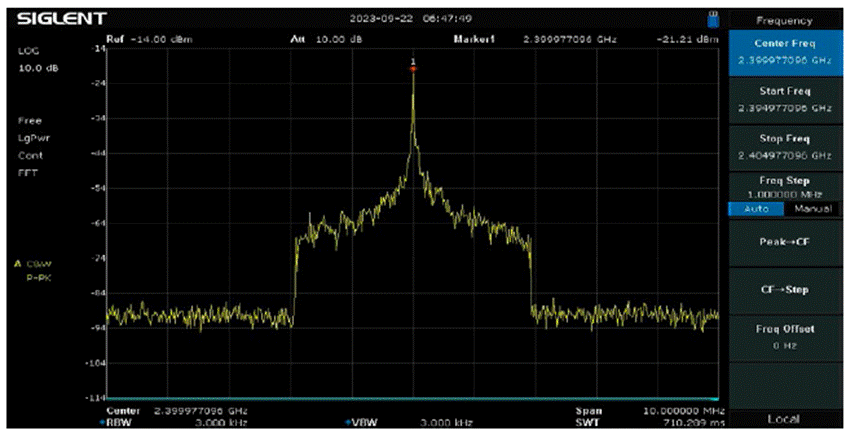Switch Freq Step mode to Manual
The width and height of the screenshot is (846, 435).
pyautogui.click(x=811, y=208)
